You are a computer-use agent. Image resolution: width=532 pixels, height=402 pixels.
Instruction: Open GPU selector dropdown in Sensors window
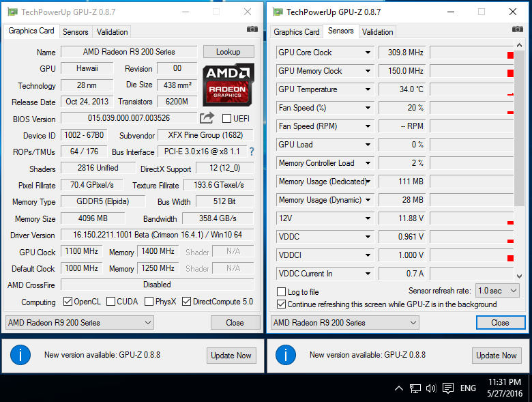[344, 323]
